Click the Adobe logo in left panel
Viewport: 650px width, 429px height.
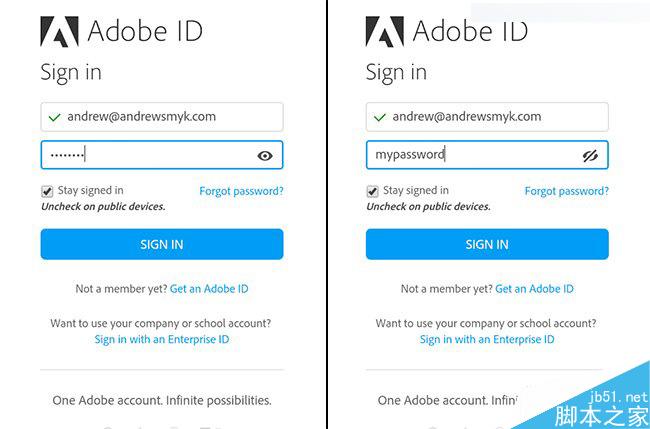59,32
